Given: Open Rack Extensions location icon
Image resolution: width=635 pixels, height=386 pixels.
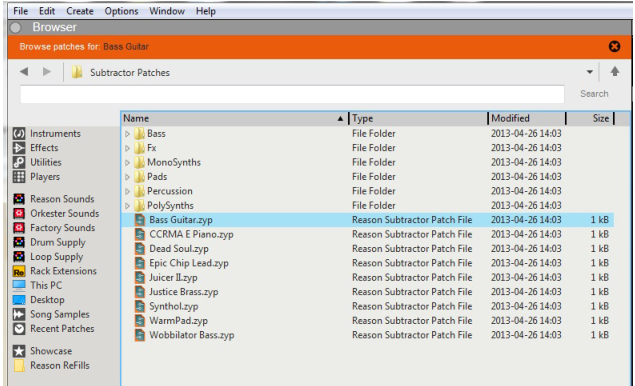Looking at the screenshot, I should (x=19, y=271).
